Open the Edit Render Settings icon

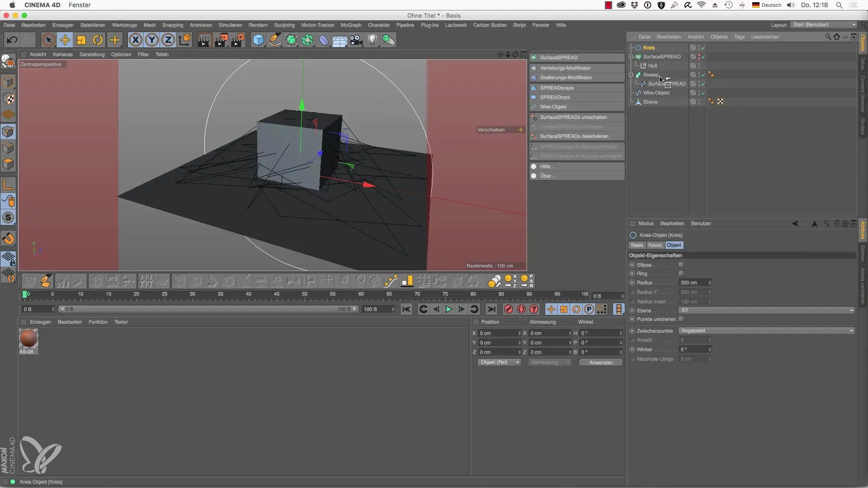238,40
